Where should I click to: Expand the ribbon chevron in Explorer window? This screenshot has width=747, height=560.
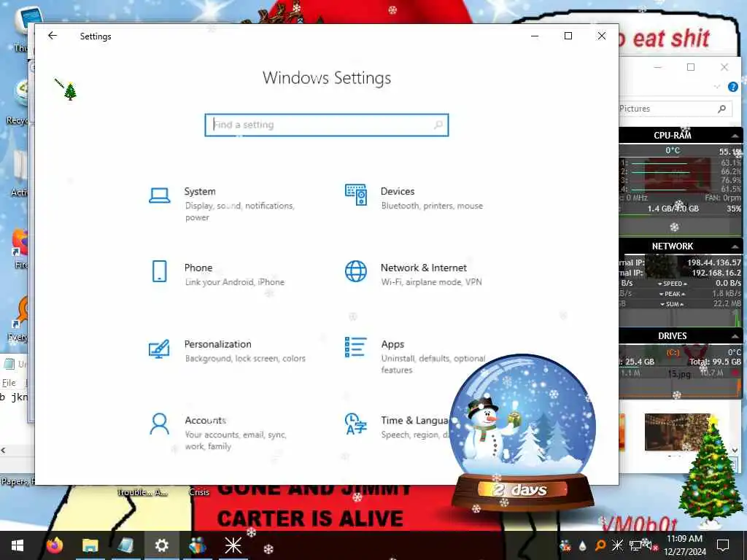pos(717,87)
